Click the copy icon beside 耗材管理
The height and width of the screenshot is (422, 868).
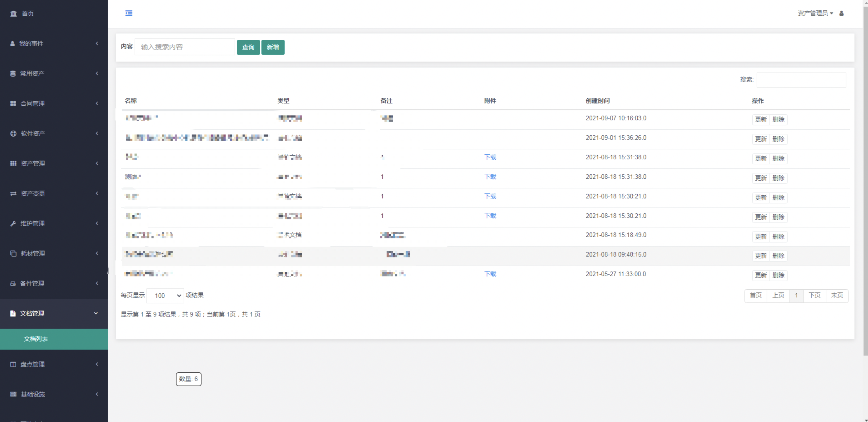click(x=13, y=253)
